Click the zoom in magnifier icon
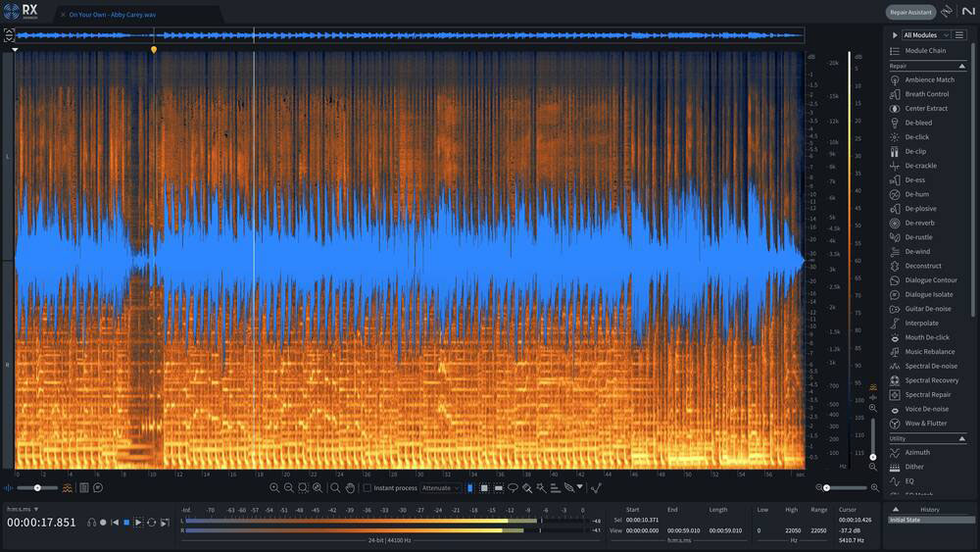Viewport: 980px width, 552px height. pyautogui.click(x=274, y=487)
